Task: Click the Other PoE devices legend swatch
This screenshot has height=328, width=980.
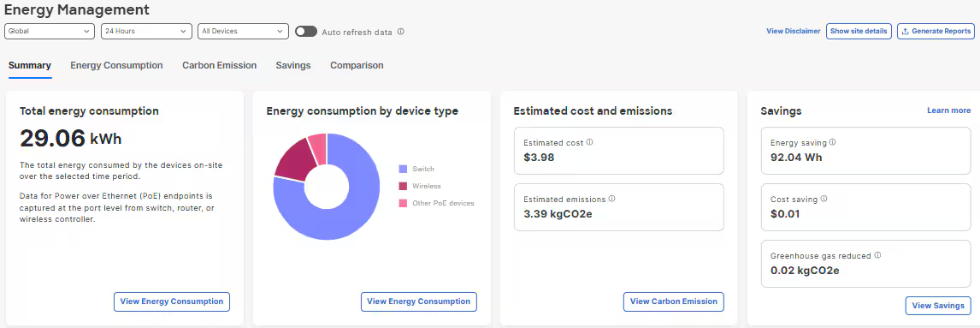Action: click(403, 203)
